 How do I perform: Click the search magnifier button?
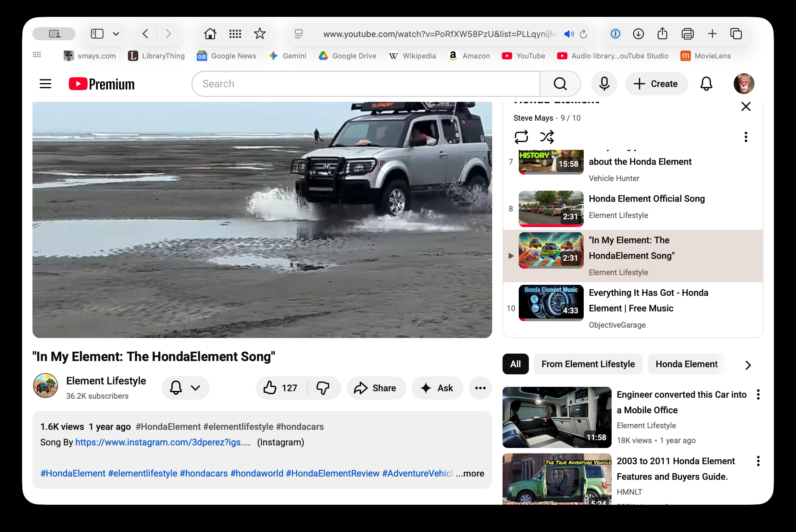[x=560, y=83]
